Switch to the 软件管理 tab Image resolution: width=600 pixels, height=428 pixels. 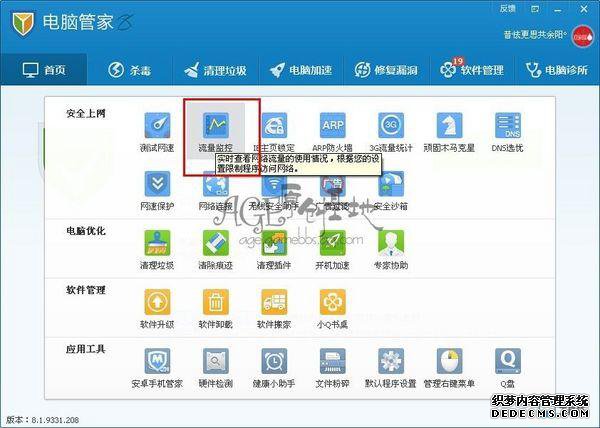[472, 70]
